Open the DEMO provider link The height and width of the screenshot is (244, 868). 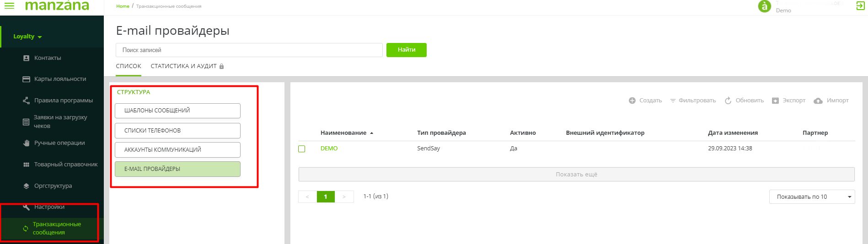pyautogui.click(x=329, y=149)
